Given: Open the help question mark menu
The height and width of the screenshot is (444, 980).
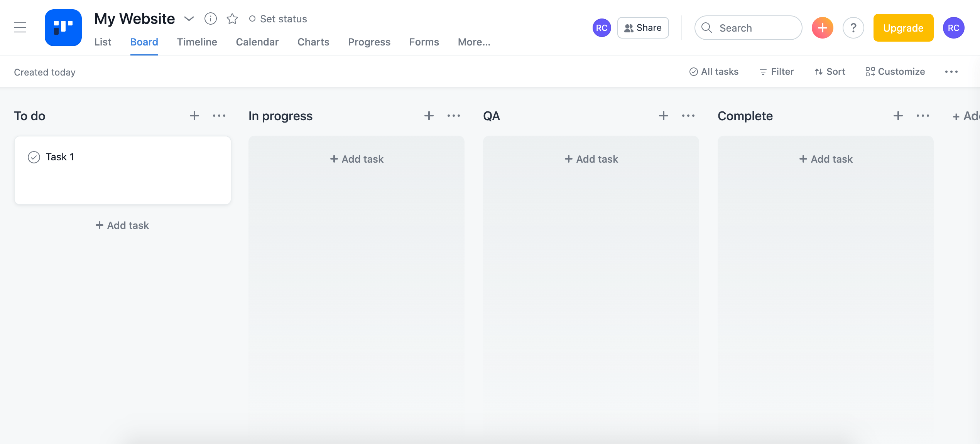Looking at the screenshot, I should click(853, 28).
